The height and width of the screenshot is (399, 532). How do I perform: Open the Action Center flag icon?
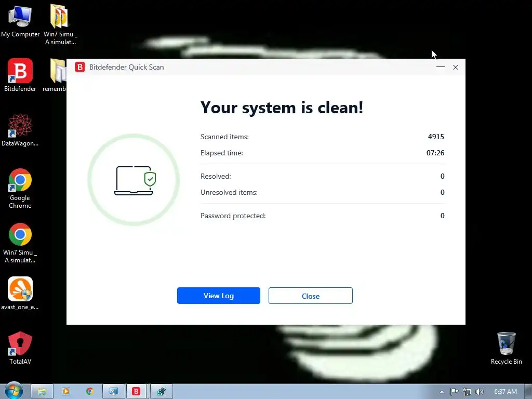coord(454,392)
